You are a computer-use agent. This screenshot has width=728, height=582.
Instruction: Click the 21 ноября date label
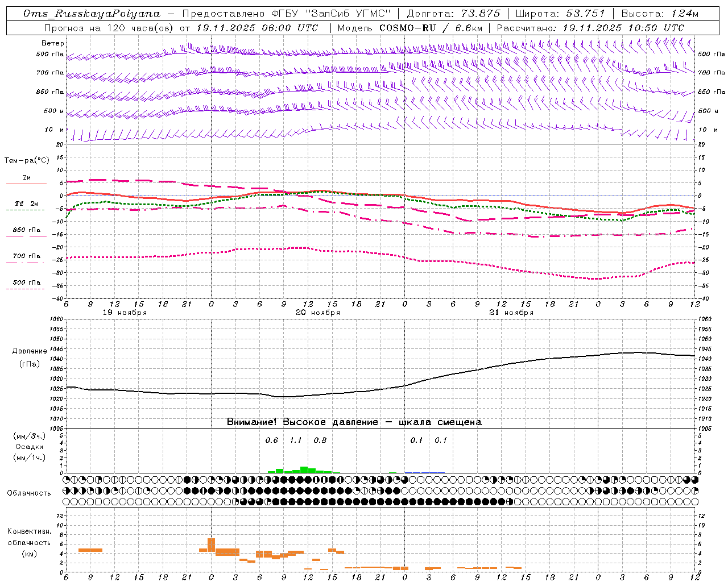pos(511,313)
